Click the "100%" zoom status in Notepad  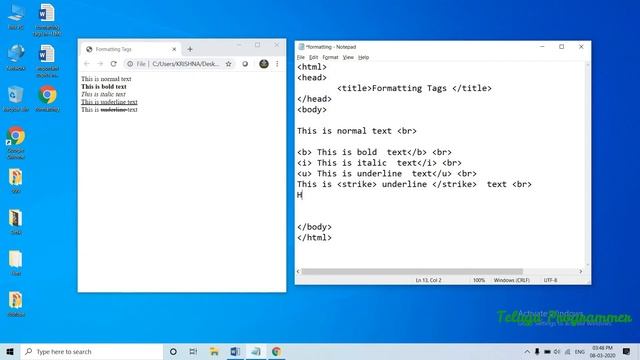[479, 280]
